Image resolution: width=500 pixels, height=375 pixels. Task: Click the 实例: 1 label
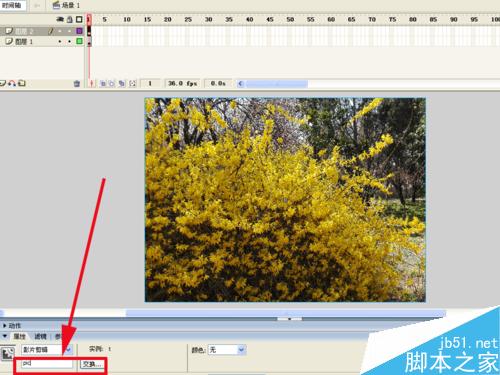point(100,349)
